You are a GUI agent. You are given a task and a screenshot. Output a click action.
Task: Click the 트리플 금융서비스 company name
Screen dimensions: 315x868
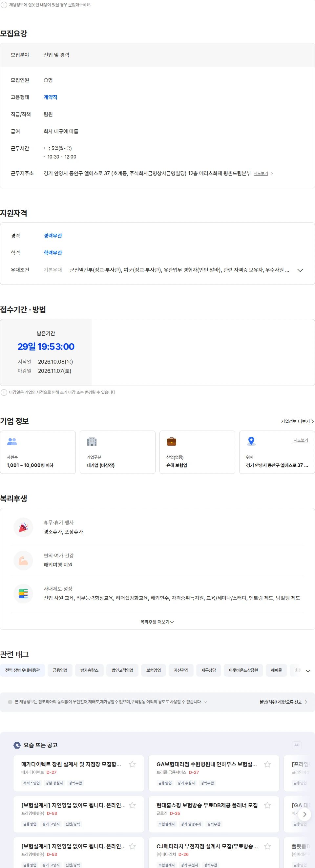pyautogui.click(x=171, y=772)
